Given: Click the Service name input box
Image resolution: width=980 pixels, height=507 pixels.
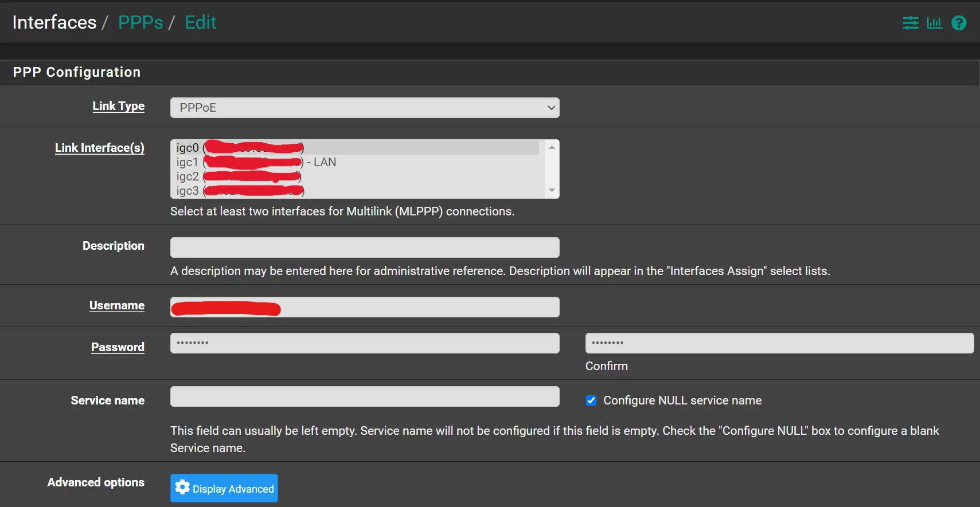Looking at the screenshot, I should point(364,396).
